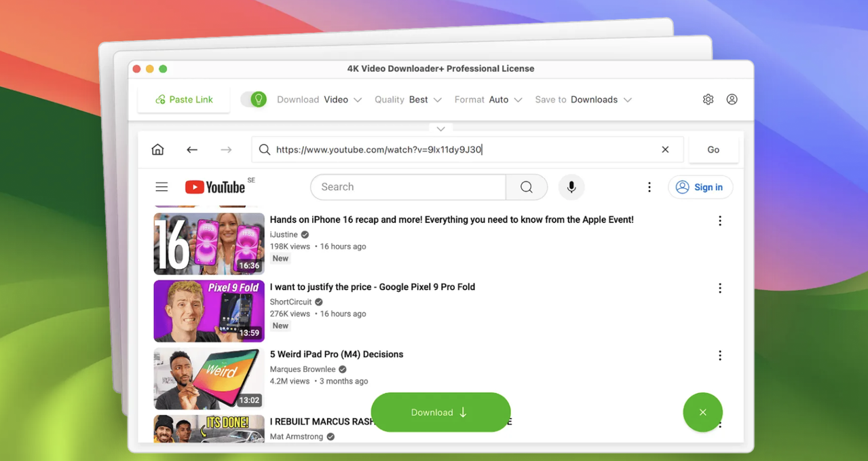Open the Pixel 9 Fold video thumbnail
The height and width of the screenshot is (461, 868).
coord(209,311)
